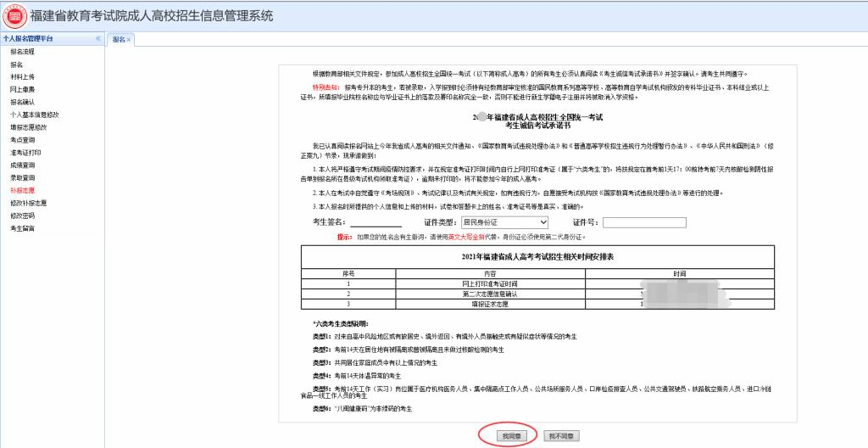The height and width of the screenshot is (448, 868).
Task: Open 报名确认 from the sidebar
Action: [22, 102]
